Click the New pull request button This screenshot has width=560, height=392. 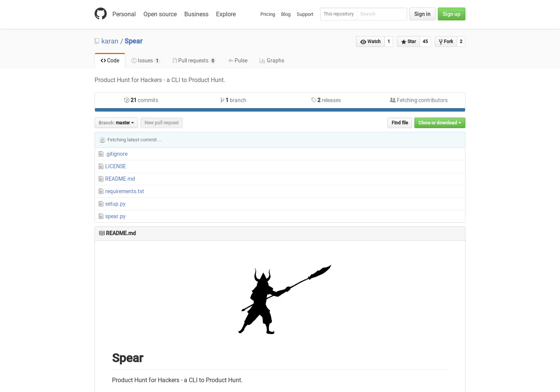(x=162, y=123)
